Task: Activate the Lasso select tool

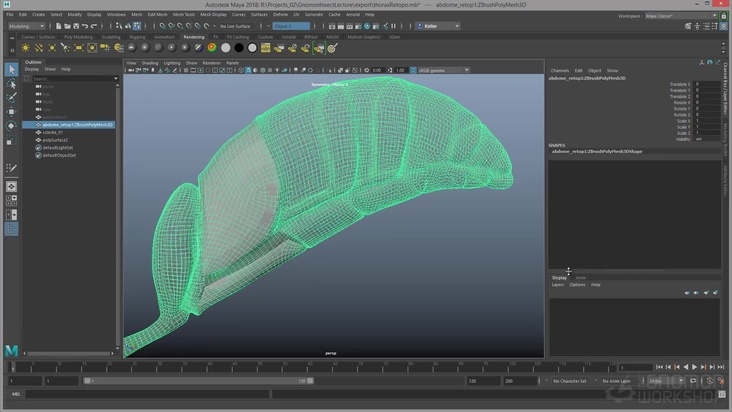Action: pyautogui.click(x=11, y=84)
